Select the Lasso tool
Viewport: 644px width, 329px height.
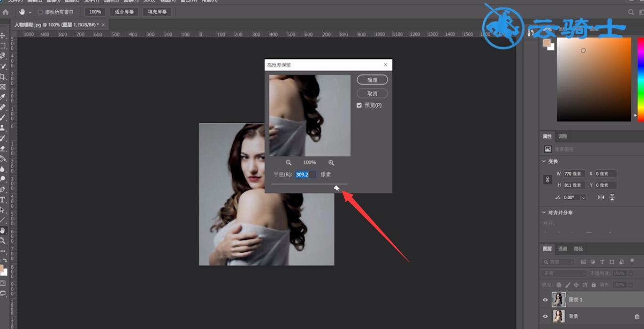coord(3,56)
